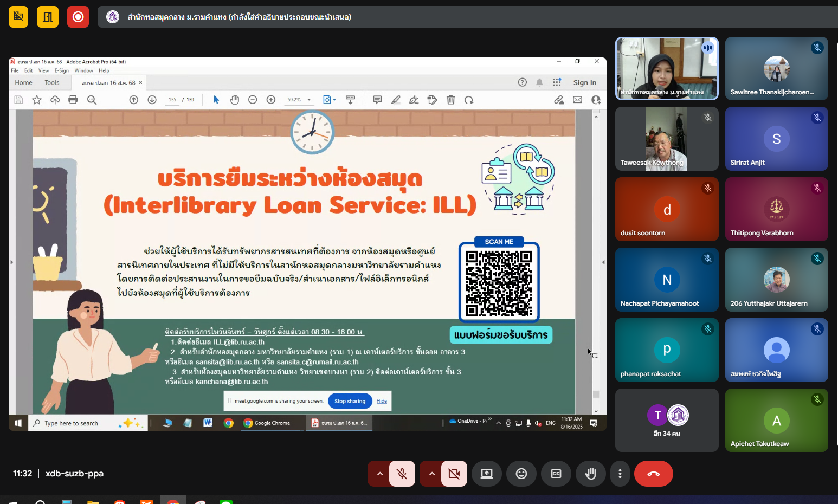838x504 pixels.
Task: Open Acrobat apps grid icon
Action: pos(557,82)
